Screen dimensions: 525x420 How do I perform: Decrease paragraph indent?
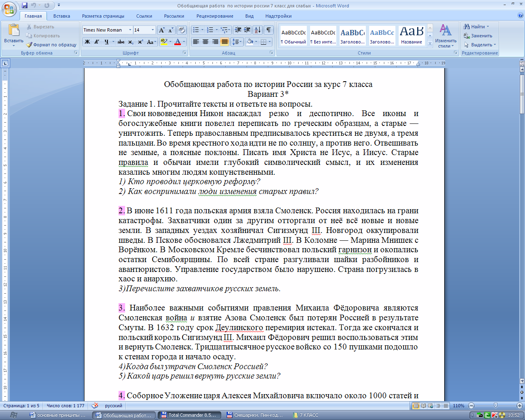[x=238, y=30]
